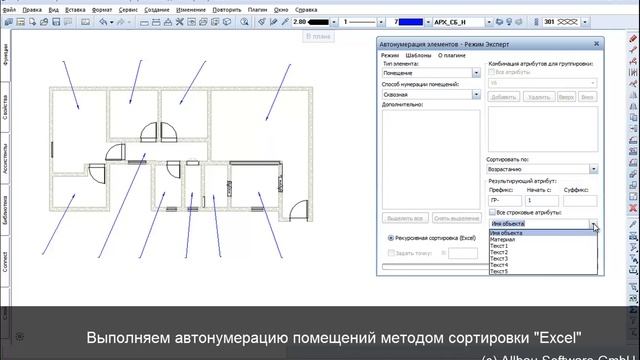This screenshot has height=360, width=640.
Task: Open the line type 1 dropdown
Action: coord(381,22)
